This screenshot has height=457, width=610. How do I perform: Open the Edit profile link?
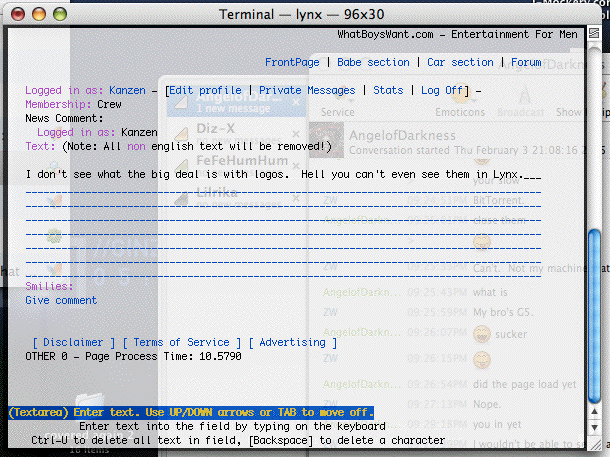pos(205,90)
